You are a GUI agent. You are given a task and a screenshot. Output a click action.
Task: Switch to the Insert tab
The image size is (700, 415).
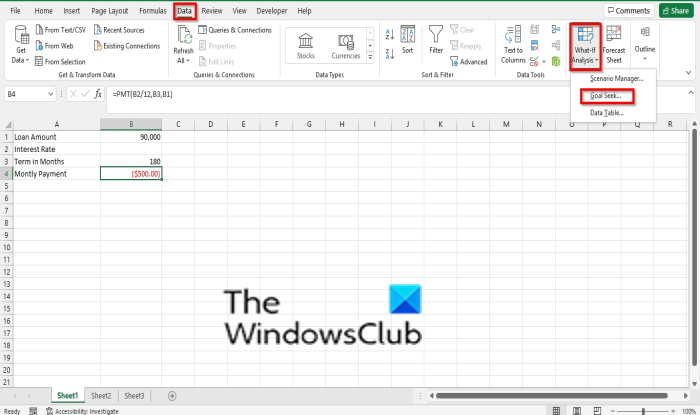tap(71, 11)
